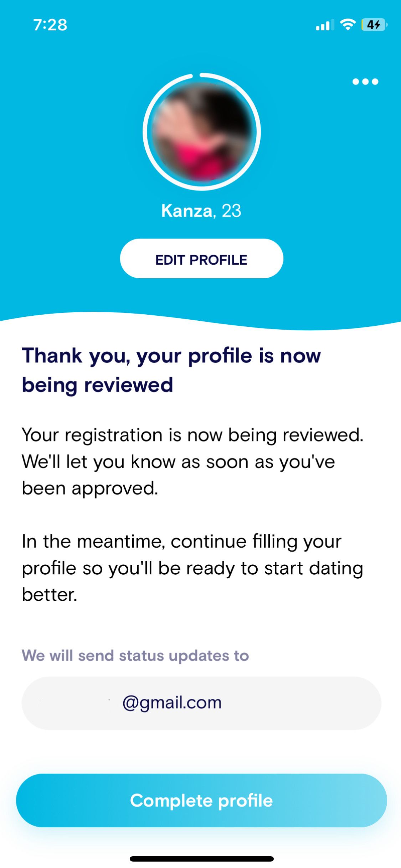Tap the age 23 next to name
401x868 pixels.
click(232, 211)
